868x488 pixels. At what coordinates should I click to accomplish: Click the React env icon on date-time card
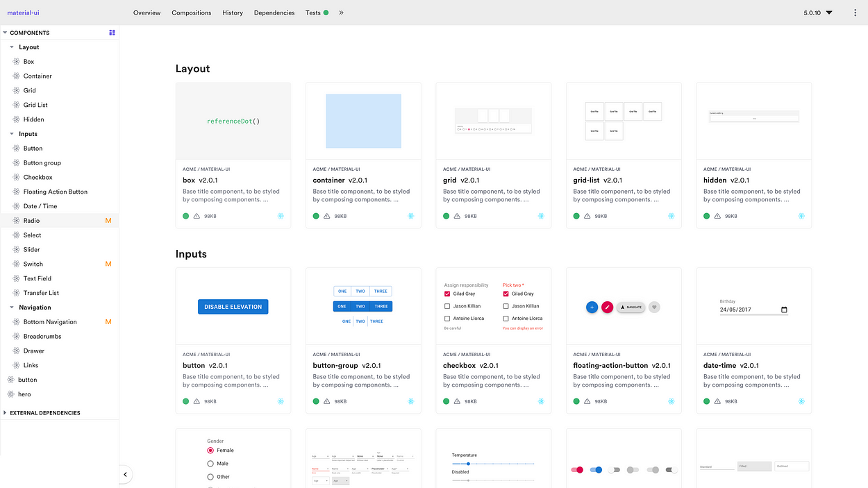click(x=801, y=401)
